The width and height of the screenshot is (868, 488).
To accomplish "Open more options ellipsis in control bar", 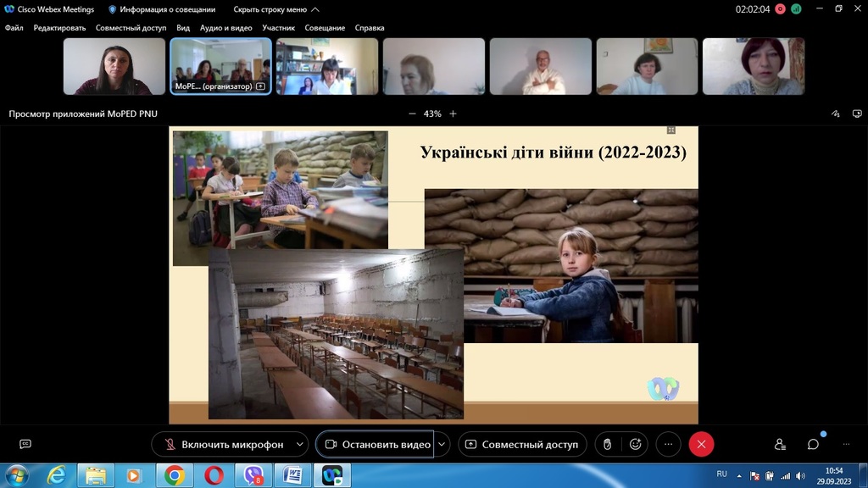I will (668, 444).
